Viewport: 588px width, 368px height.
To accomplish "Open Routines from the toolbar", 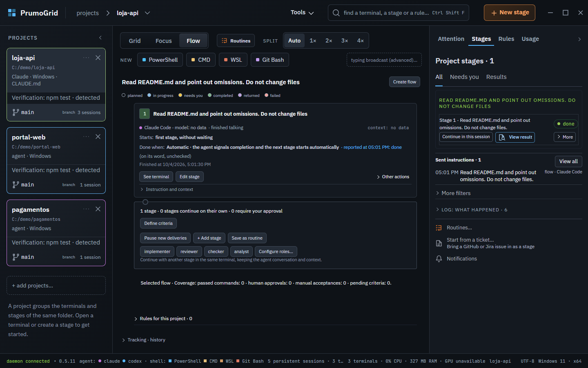I will pos(236,41).
